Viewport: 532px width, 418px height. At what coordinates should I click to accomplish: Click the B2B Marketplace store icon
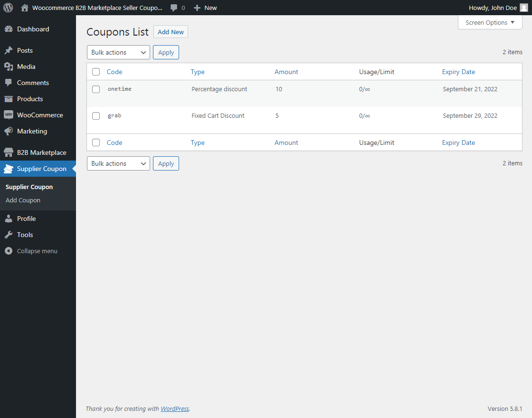coord(9,152)
